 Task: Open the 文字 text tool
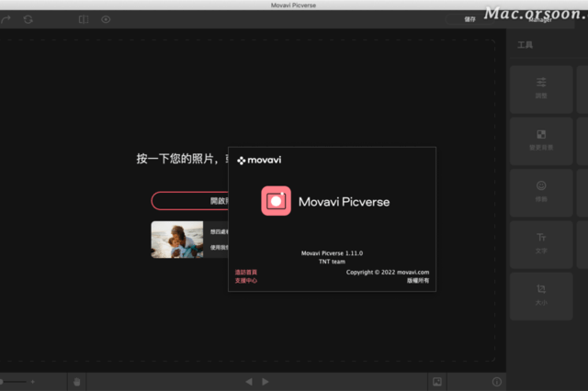tap(541, 244)
